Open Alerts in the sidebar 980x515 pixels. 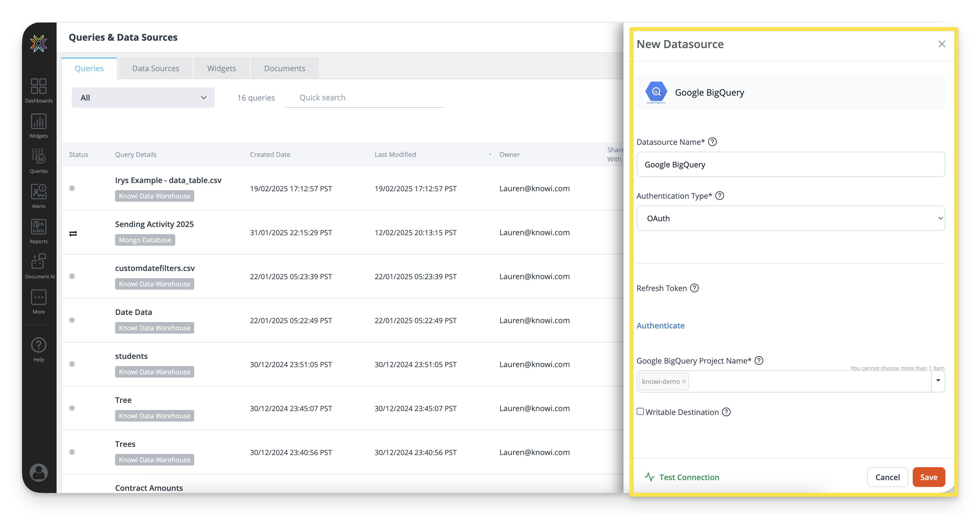click(38, 196)
